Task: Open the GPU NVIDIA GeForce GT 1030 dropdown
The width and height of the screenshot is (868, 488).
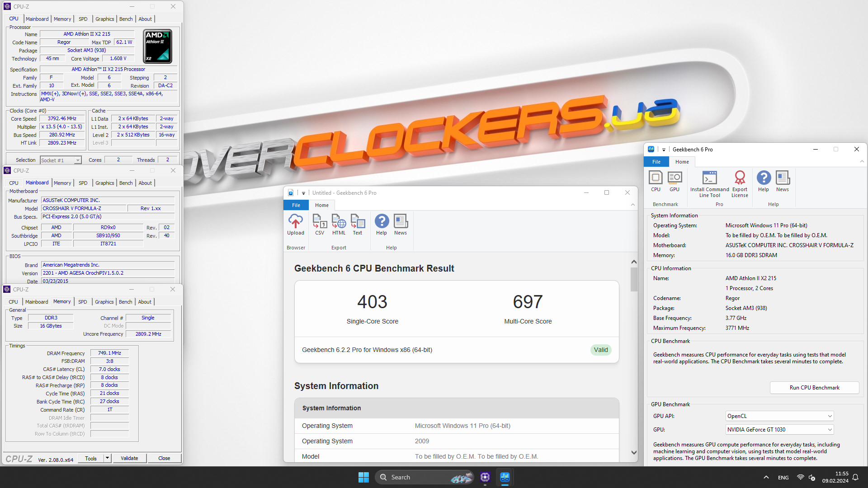Action: pos(779,430)
